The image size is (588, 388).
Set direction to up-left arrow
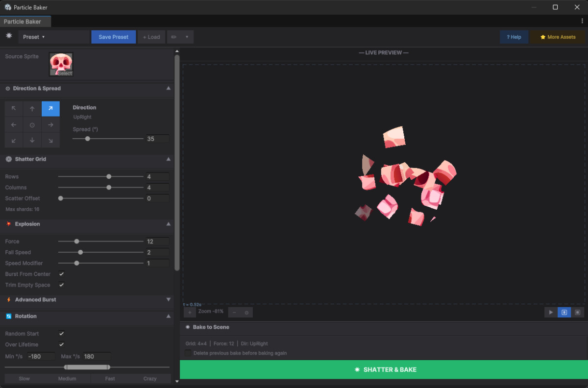14,109
